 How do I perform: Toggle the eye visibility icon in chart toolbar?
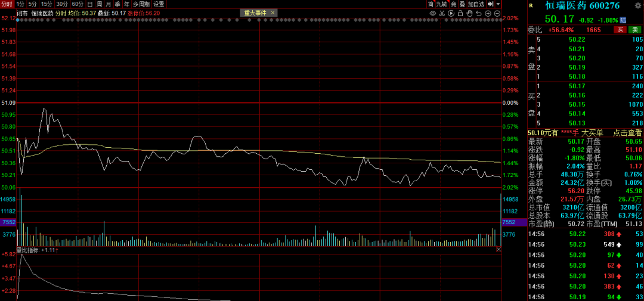[x=432, y=13]
